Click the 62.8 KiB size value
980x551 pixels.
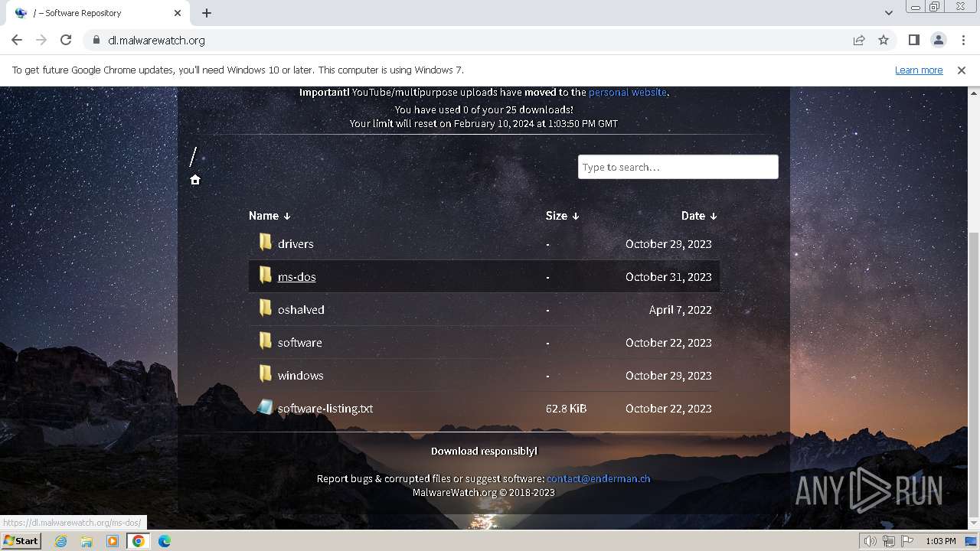coord(566,408)
